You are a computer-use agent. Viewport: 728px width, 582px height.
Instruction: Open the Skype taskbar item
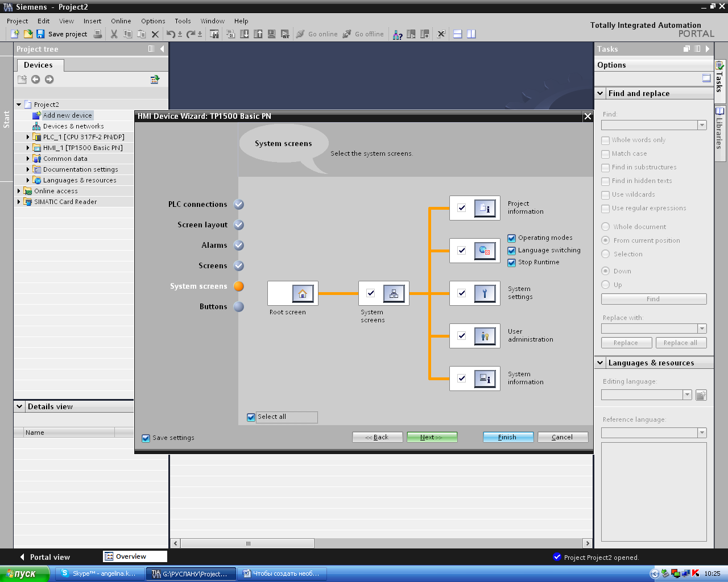click(101, 573)
